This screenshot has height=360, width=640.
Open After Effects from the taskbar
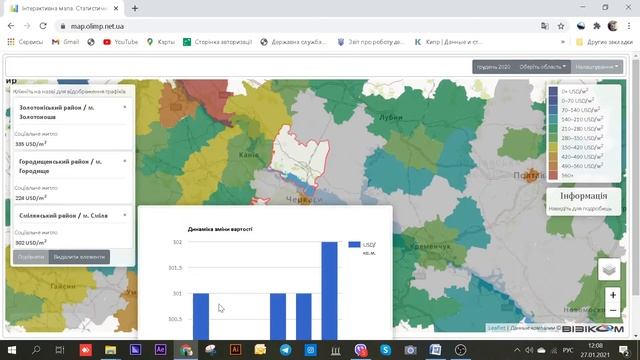click(160, 350)
